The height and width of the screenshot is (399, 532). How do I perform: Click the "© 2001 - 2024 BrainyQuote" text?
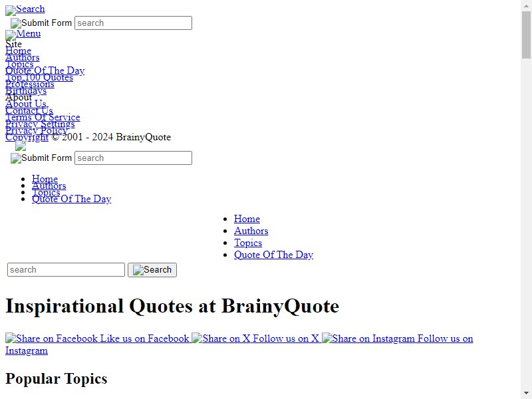click(x=111, y=137)
